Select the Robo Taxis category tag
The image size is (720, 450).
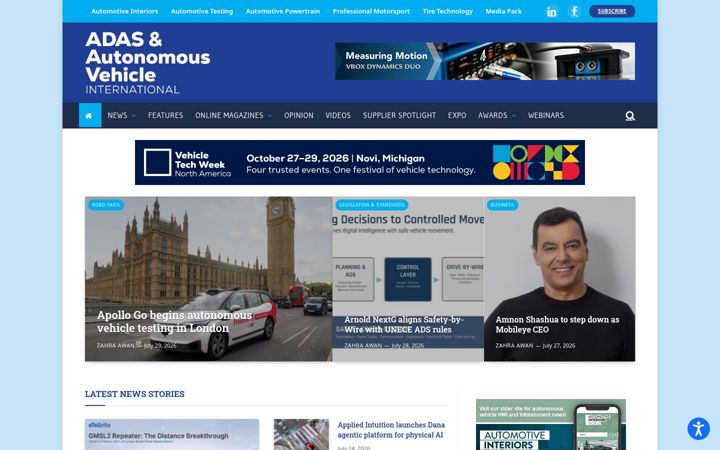[x=106, y=205]
